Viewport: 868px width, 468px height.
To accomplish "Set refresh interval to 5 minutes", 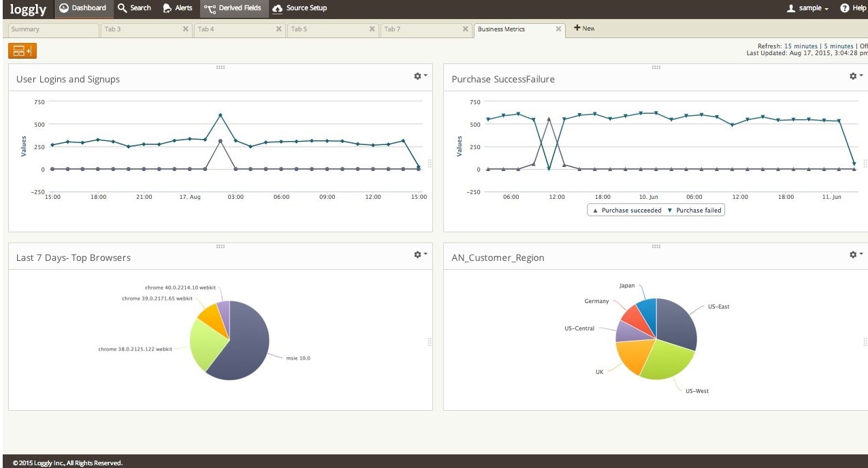I will (837, 46).
